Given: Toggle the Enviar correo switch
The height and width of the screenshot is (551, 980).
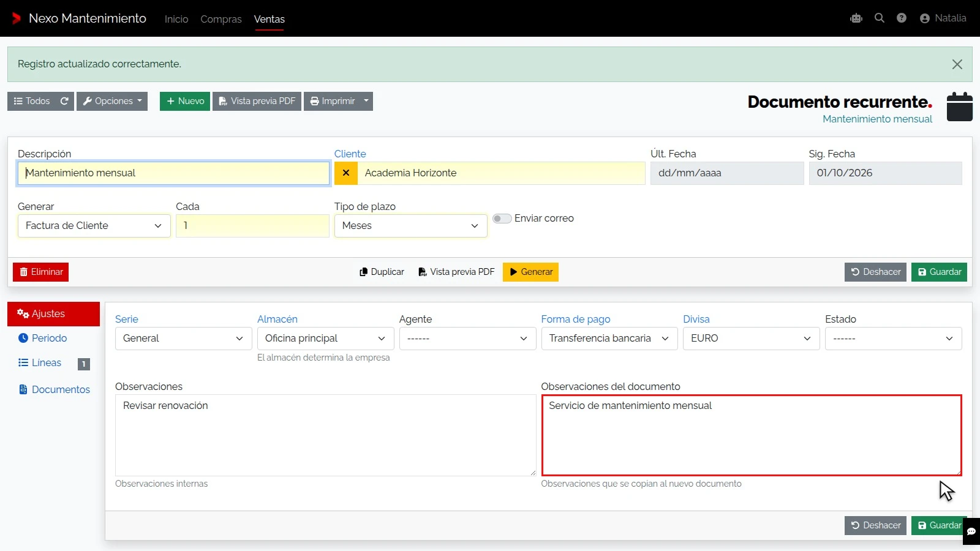Looking at the screenshot, I should (x=502, y=219).
